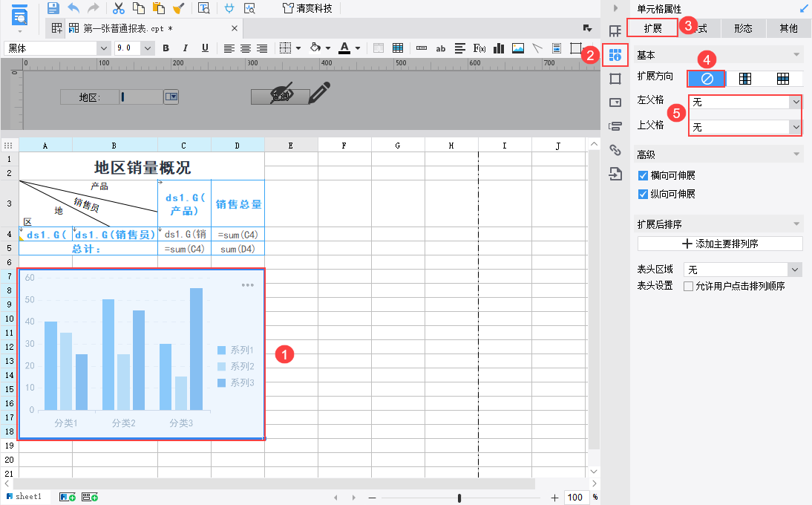Screen dimensions: 812x505
Task: Cut selection with scissors icon
Action: point(119,7)
